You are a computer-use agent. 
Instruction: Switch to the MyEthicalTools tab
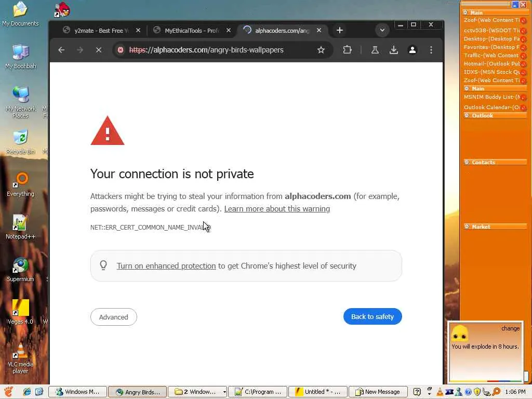[192, 31]
